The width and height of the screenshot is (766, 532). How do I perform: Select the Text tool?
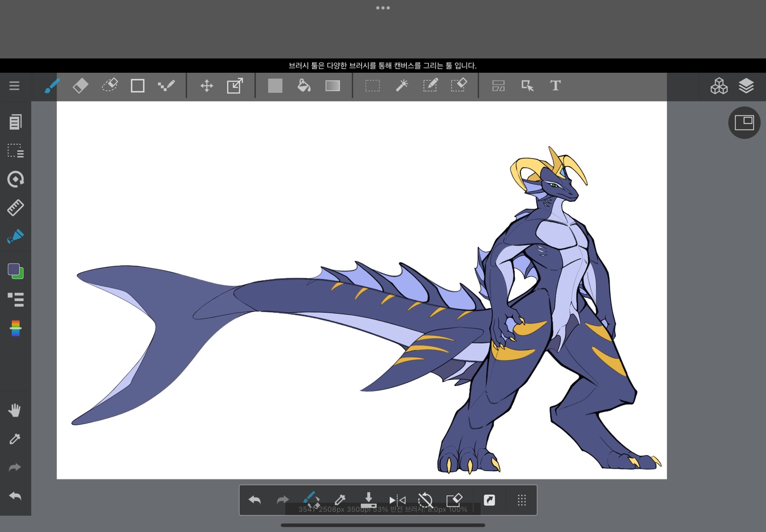pyautogui.click(x=555, y=86)
